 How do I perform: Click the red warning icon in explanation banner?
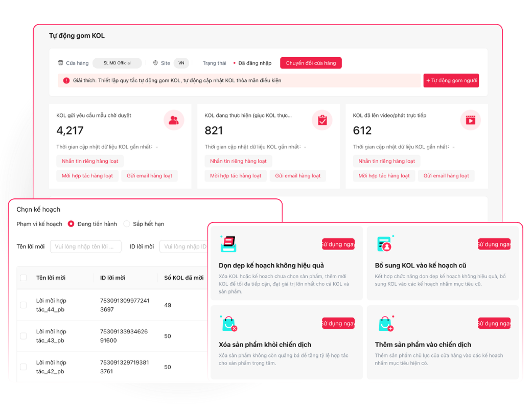(x=66, y=80)
